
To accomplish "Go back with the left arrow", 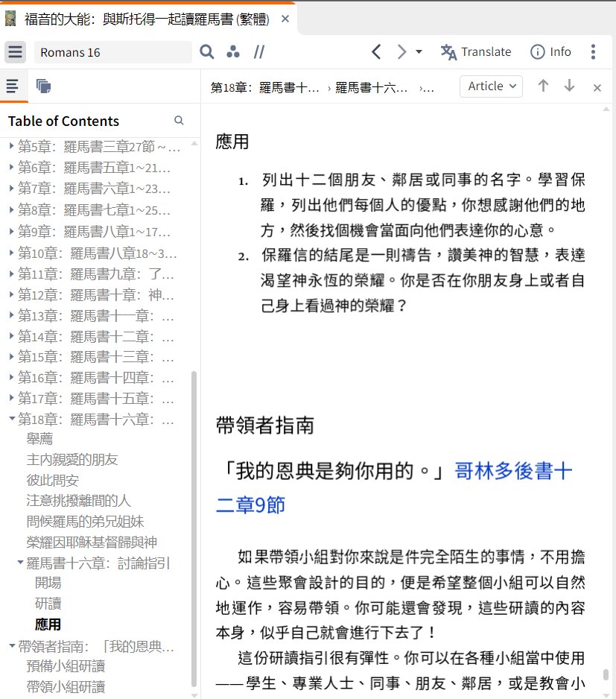I will point(376,51).
